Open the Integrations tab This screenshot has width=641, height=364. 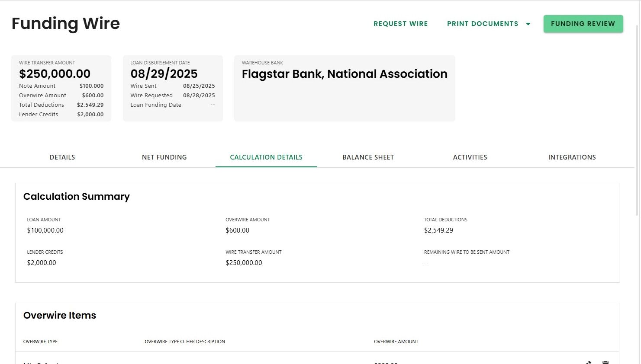pyautogui.click(x=572, y=157)
